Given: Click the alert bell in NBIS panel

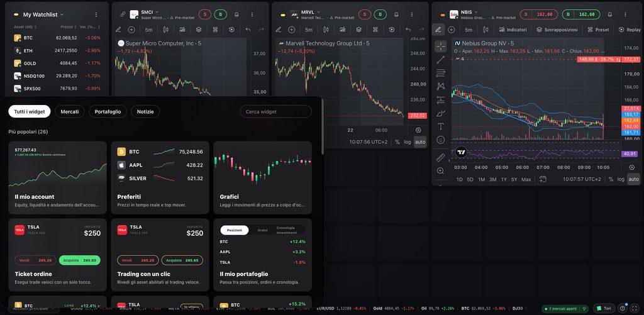Looking at the screenshot, I should tap(609, 14).
